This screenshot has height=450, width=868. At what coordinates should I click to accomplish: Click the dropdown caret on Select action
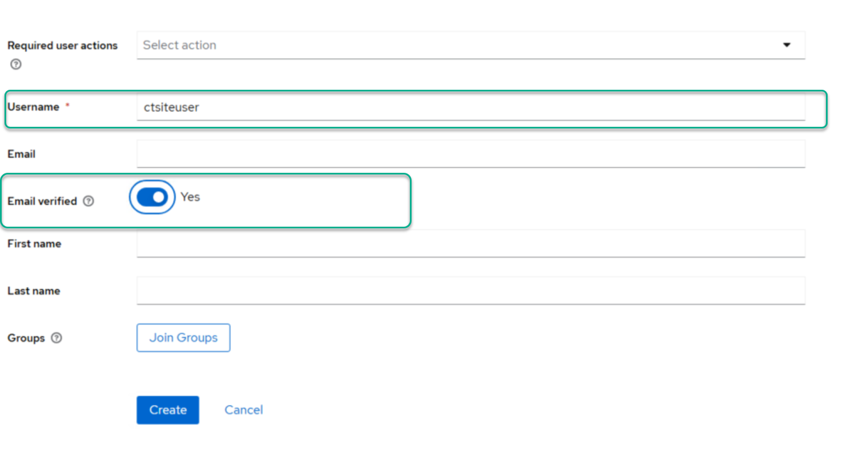coord(787,45)
